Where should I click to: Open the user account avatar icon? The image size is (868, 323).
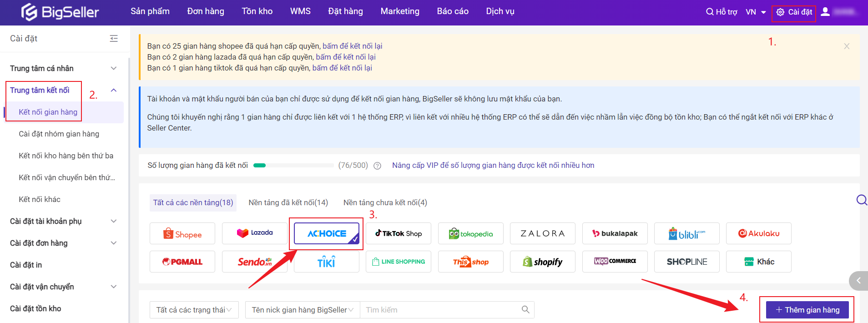(825, 12)
